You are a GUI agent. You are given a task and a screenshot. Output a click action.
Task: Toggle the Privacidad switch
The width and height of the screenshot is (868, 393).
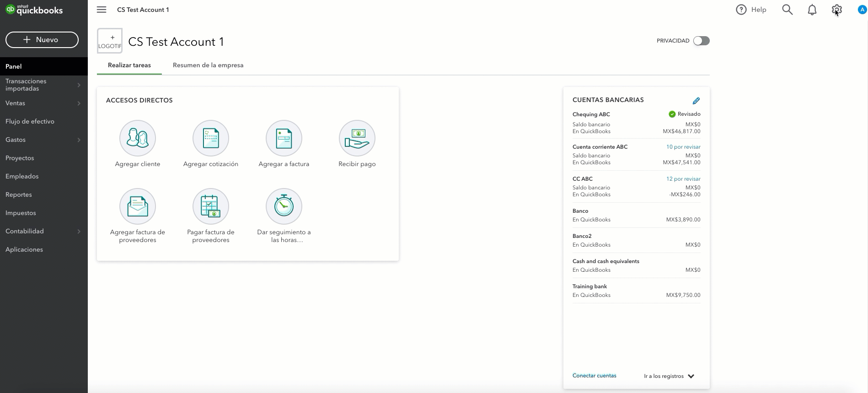[x=701, y=41]
